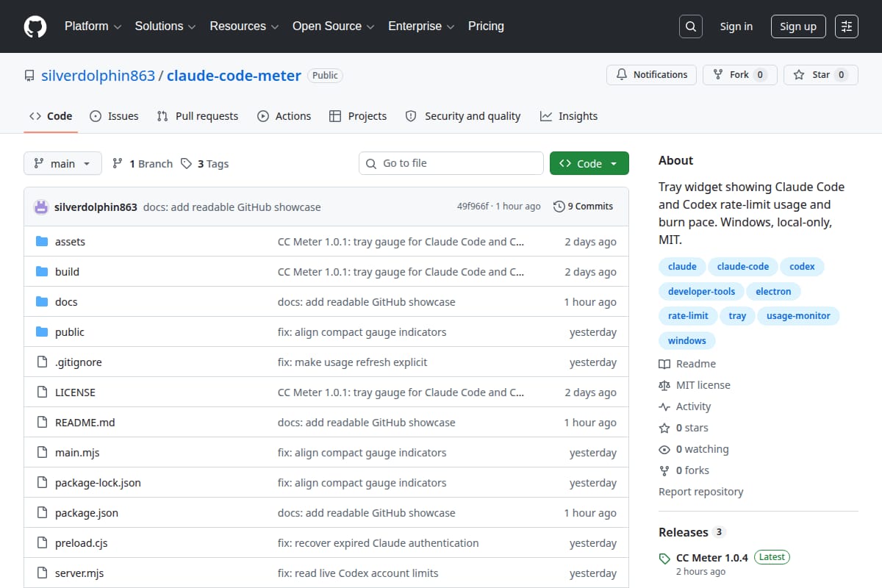882x588 pixels.
Task: Open the green Code dropdown button
Action: click(x=589, y=163)
